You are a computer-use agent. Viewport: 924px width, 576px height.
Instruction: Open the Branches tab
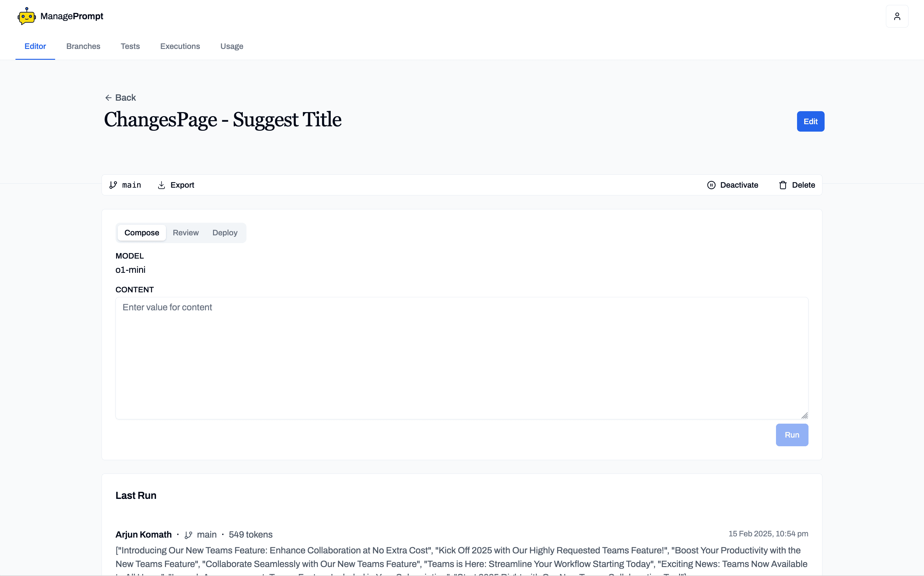point(83,46)
